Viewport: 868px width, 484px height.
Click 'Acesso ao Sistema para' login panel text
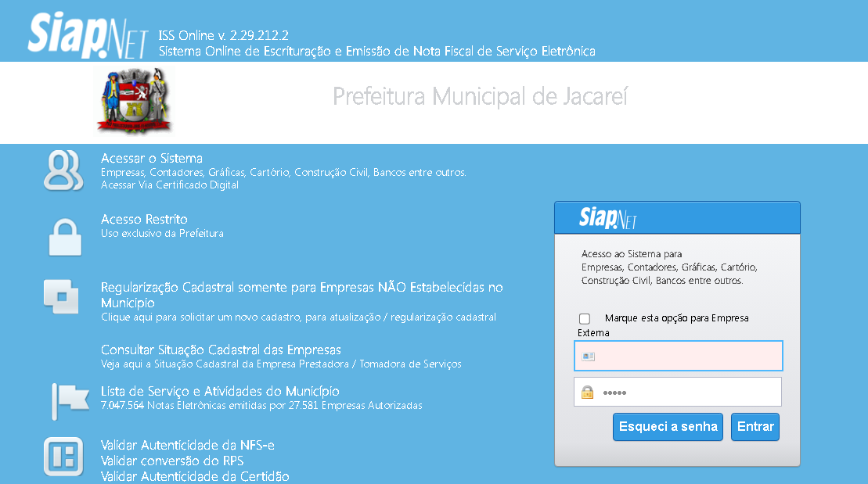point(632,254)
